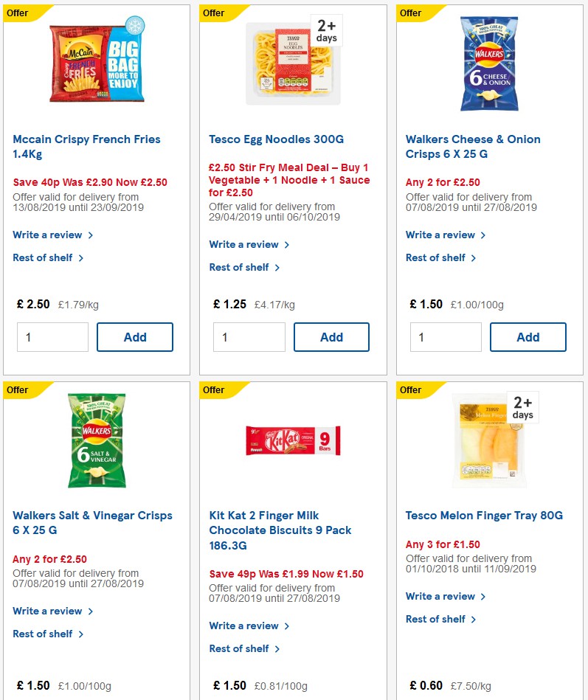Click the McCain Crispy French Fries product image
Viewport: 588px width, 700px height.
[x=96, y=63]
